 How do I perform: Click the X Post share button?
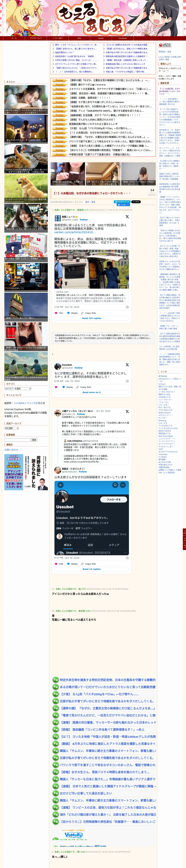click(136, 202)
